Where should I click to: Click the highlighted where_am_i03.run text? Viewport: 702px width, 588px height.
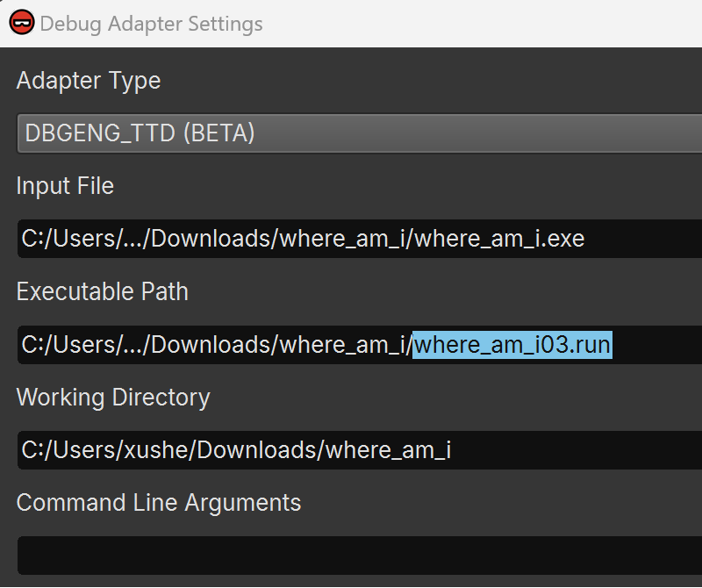point(512,345)
